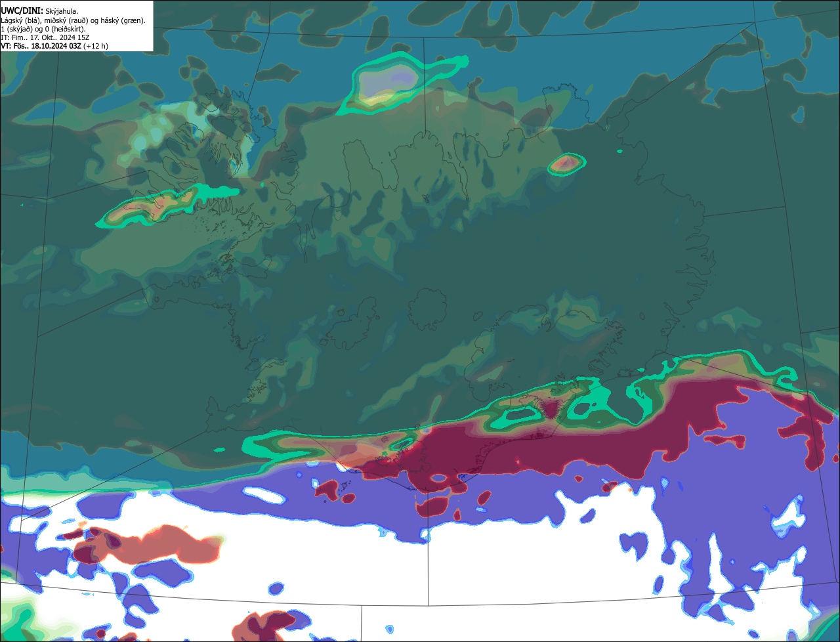Click the 'VT: Fös.. 18.10.2024 03Z (+12 h)' line
The image size is (840, 642).
tap(54, 46)
